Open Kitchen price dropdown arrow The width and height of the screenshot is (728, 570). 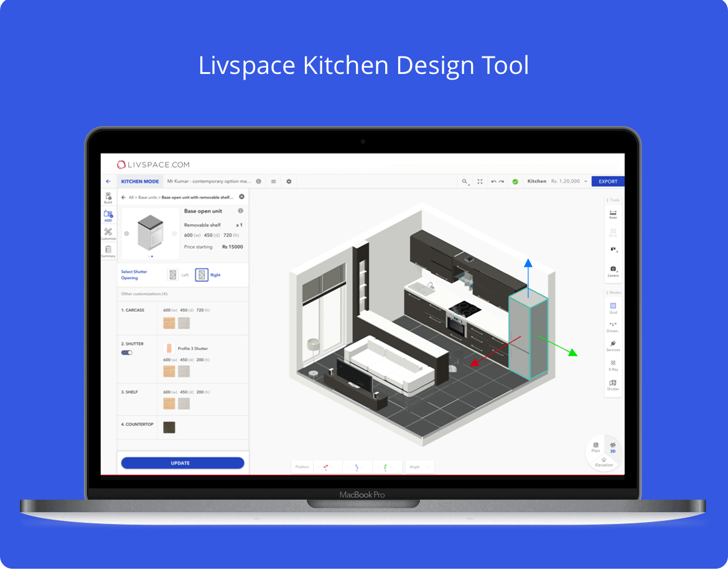click(586, 182)
